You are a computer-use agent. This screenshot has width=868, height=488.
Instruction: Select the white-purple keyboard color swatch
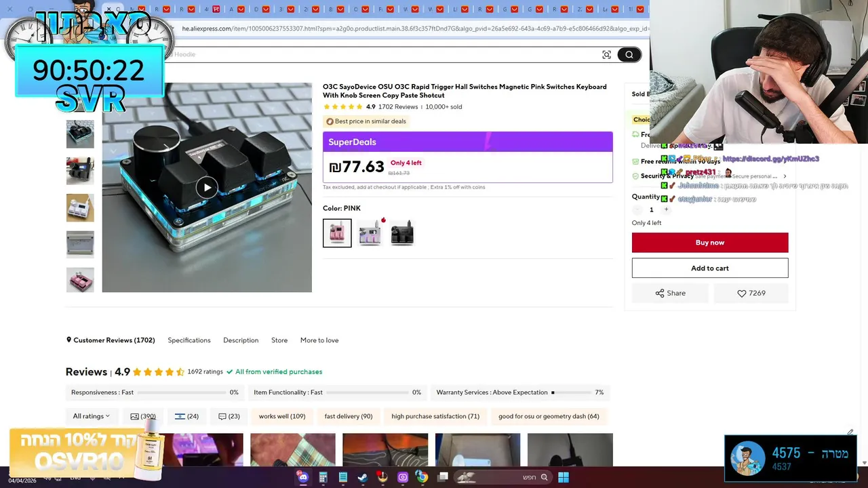click(x=370, y=232)
